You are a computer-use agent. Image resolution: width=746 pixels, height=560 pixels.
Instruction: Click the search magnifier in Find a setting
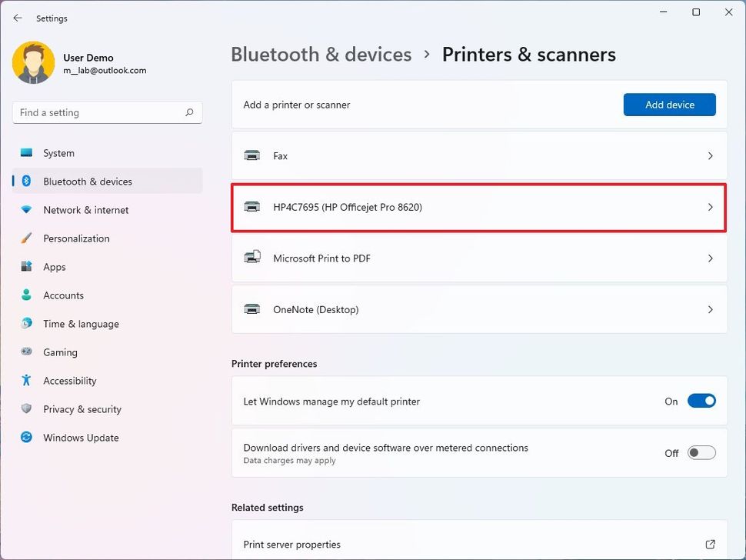(x=189, y=112)
